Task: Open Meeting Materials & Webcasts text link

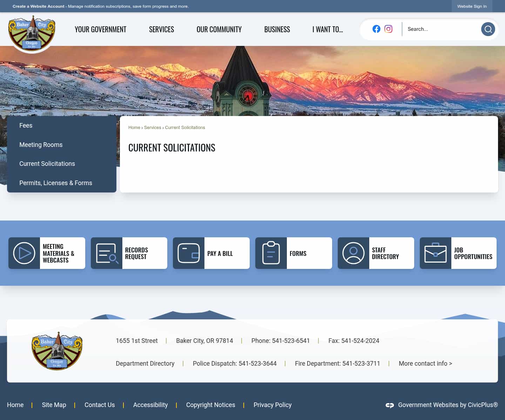Action: [x=58, y=253]
